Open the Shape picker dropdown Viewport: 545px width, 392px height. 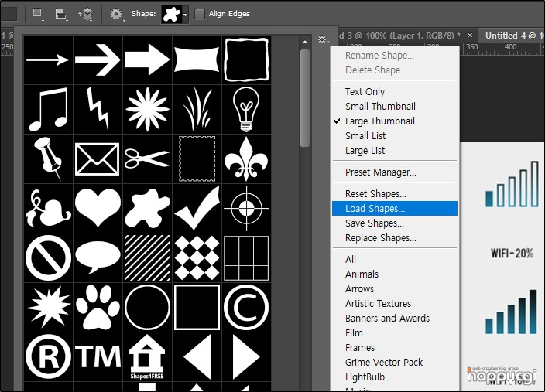[x=185, y=15]
